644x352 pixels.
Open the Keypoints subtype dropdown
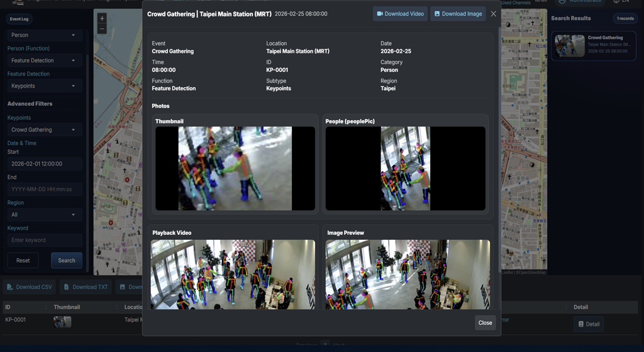(x=45, y=86)
